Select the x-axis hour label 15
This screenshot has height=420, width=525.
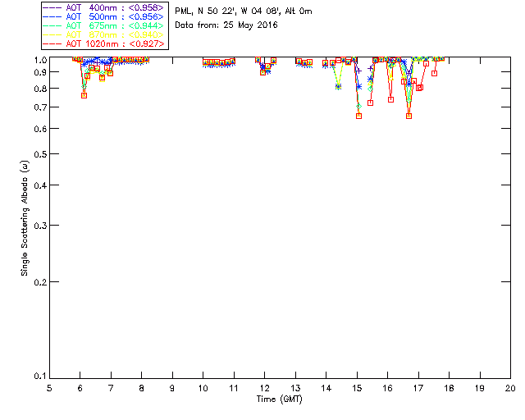pyautogui.click(x=357, y=388)
